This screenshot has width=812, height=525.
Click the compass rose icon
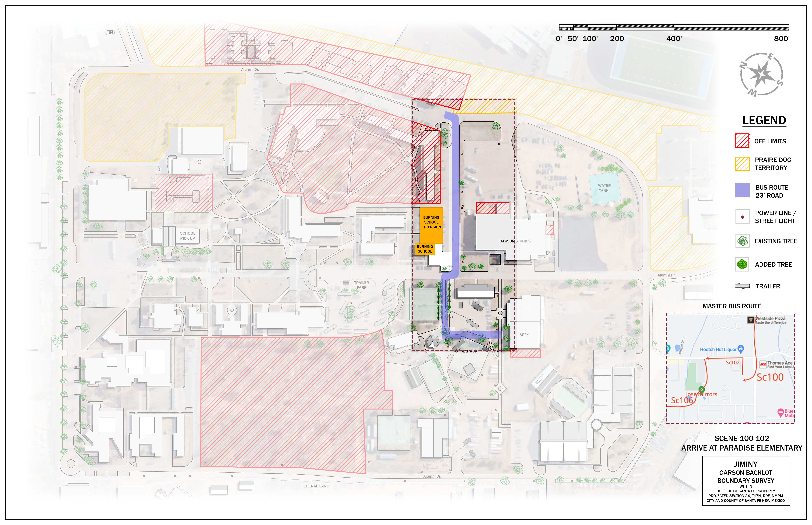click(761, 74)
